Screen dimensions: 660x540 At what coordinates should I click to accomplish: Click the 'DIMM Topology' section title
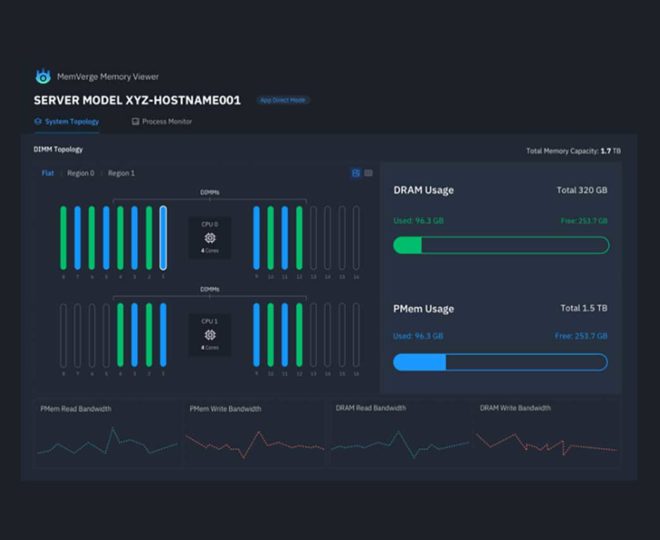58,149
